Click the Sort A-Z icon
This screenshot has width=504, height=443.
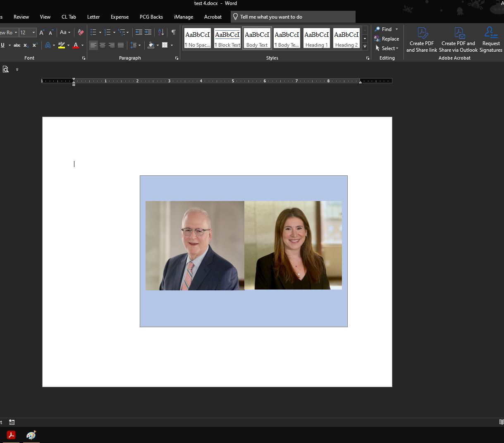point(161,32)
